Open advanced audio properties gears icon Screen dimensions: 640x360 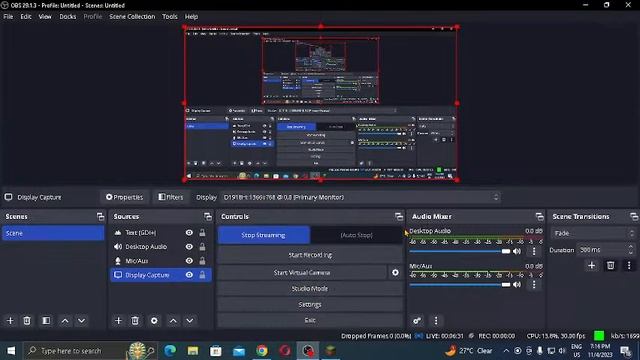click(417, 321)
